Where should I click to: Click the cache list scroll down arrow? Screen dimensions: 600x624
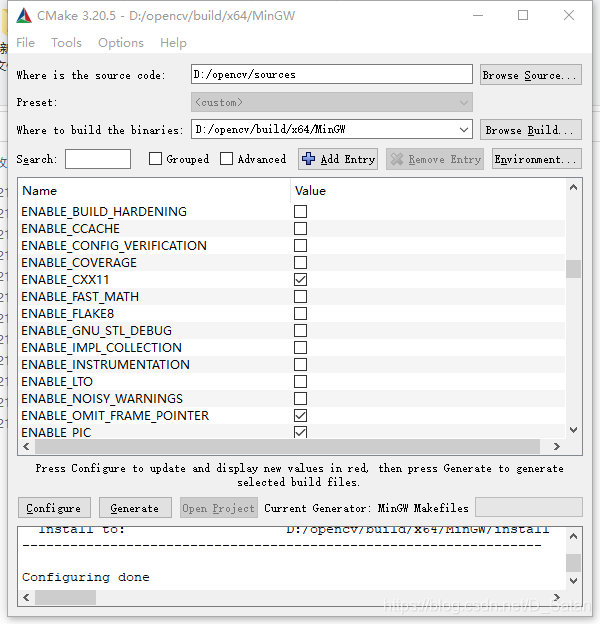[573, 430]
